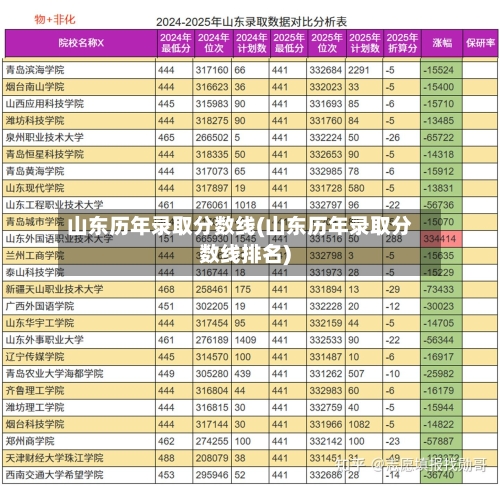Click the school name 烟台科技学院

coord(35,424)
